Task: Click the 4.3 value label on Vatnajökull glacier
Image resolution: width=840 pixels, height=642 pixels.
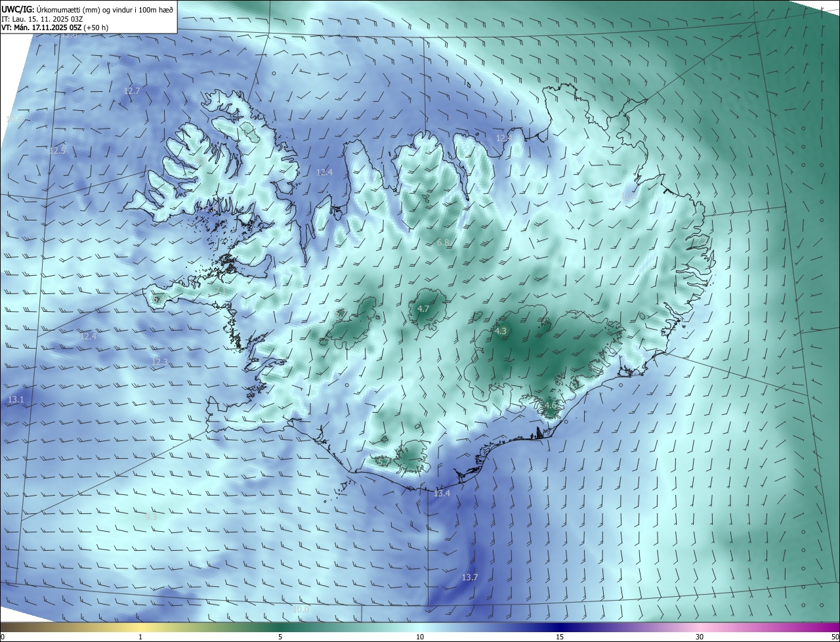Action: coord(501,331)
